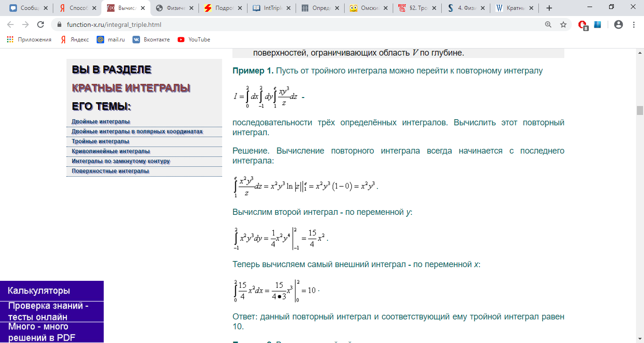Click the triple integral formula I

pyautogui.click(x=266, y=97)
